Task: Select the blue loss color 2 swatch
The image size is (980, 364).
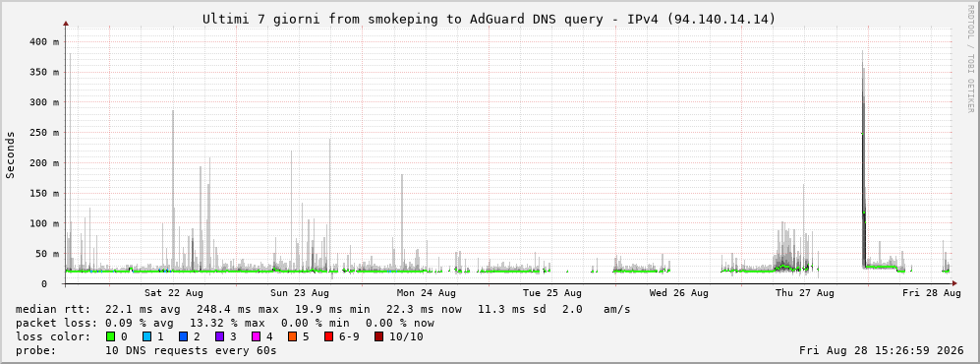Action: (x=183, y=337)
